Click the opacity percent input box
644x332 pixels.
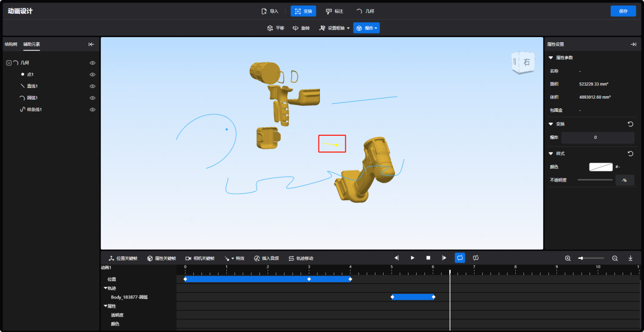(625, 180)
